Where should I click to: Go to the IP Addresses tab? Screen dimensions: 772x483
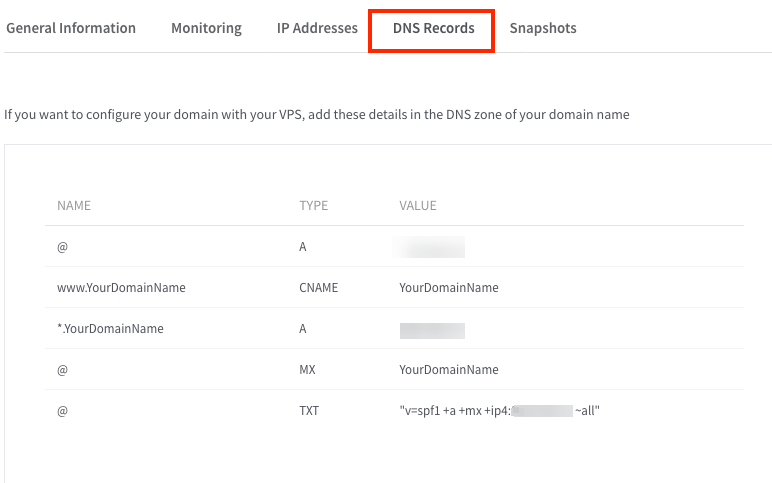317,28
